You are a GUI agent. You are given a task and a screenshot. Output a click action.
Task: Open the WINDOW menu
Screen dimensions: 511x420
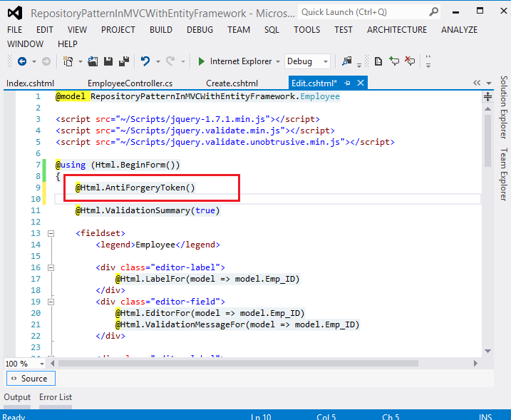(x=26, y=44)
